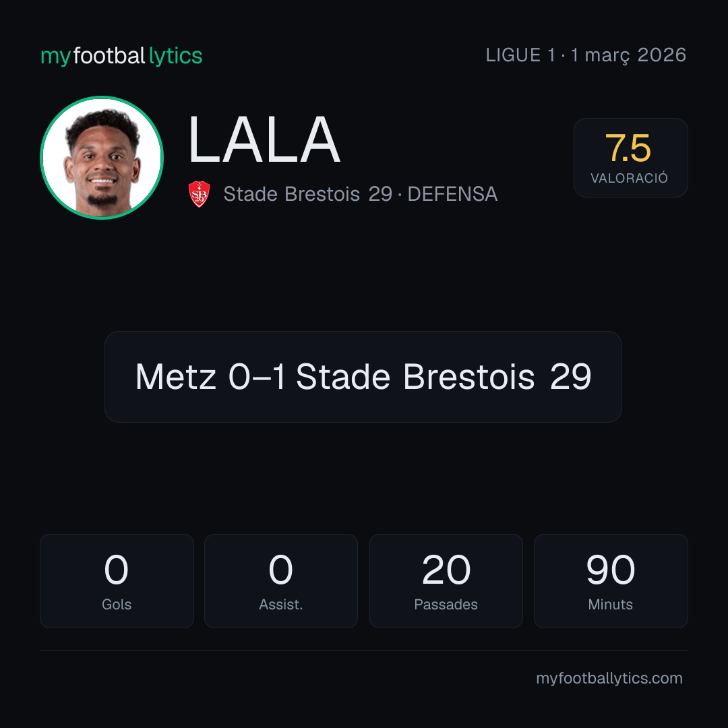Click the Stade Brestois 29 team name
The height and width of the screenshot is (728, 728).
point(308,194)
